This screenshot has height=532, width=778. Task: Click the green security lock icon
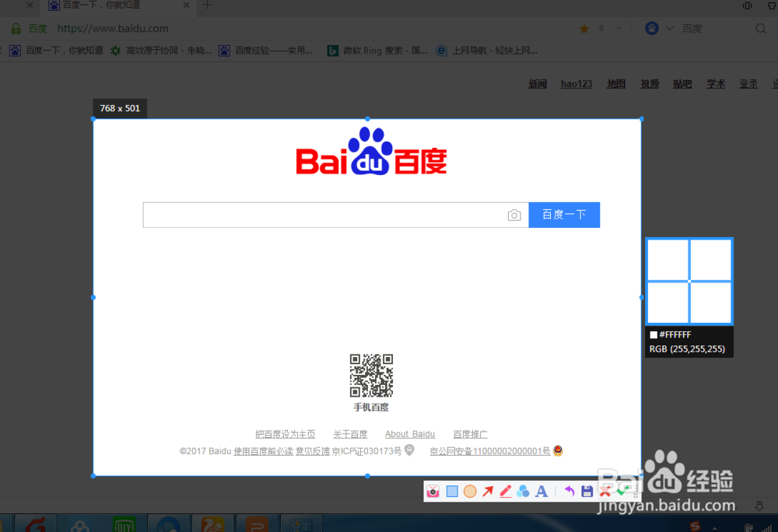click(x=16, y=29)
